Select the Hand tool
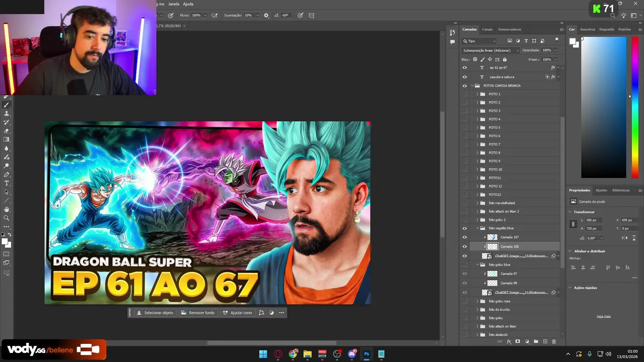 pos(7,209)
